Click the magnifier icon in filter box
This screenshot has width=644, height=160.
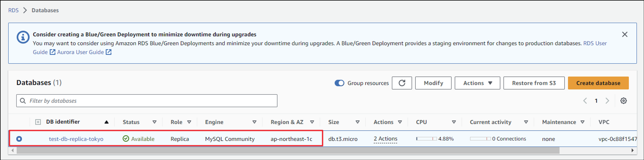[x=23, y=101]
